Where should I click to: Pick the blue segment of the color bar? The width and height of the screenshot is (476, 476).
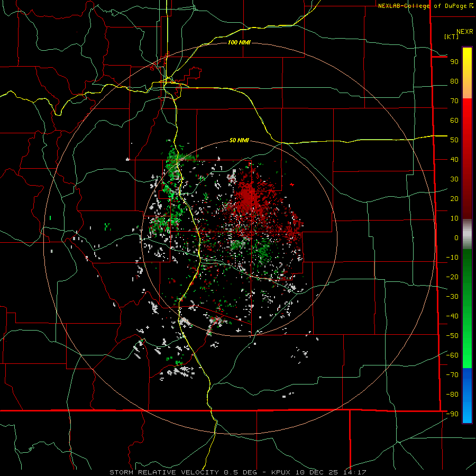[x=467, y=396]
